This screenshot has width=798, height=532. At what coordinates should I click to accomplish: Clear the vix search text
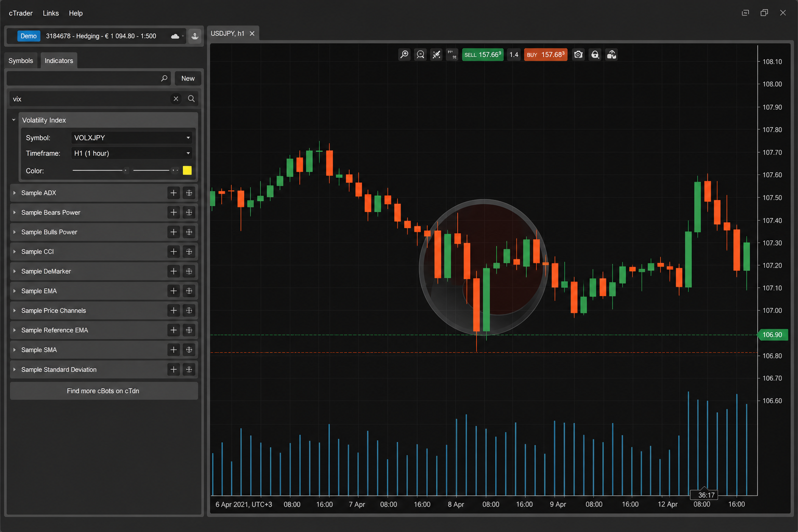point(176,99)
